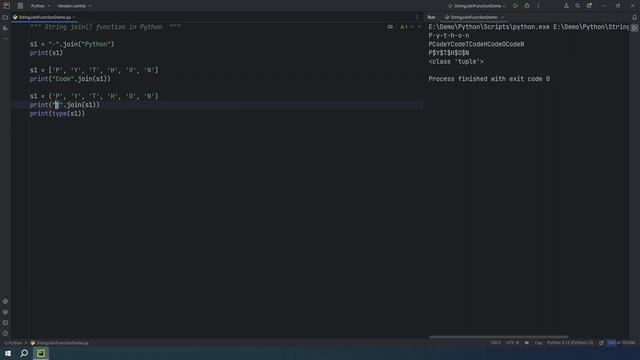Expand the Python project dropdown
The height and width of the screenshot is (360, 640).
coord(40,6)
